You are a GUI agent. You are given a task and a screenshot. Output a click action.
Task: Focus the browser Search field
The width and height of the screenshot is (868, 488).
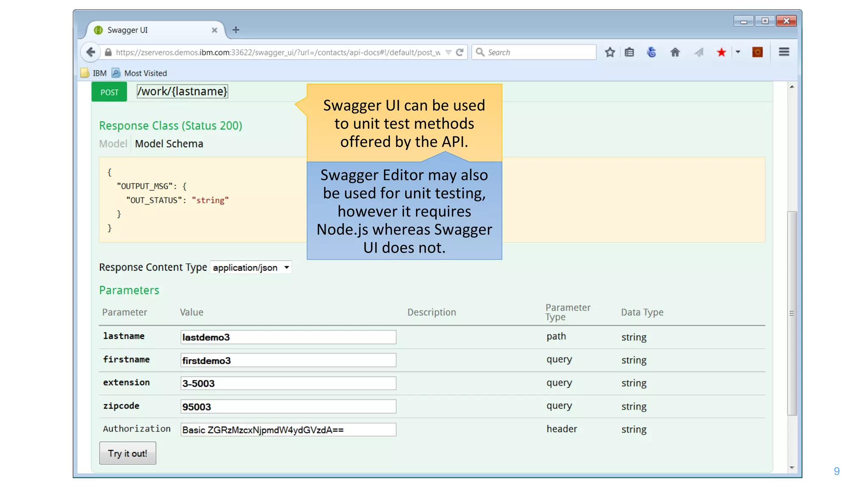tap(534, 52)
